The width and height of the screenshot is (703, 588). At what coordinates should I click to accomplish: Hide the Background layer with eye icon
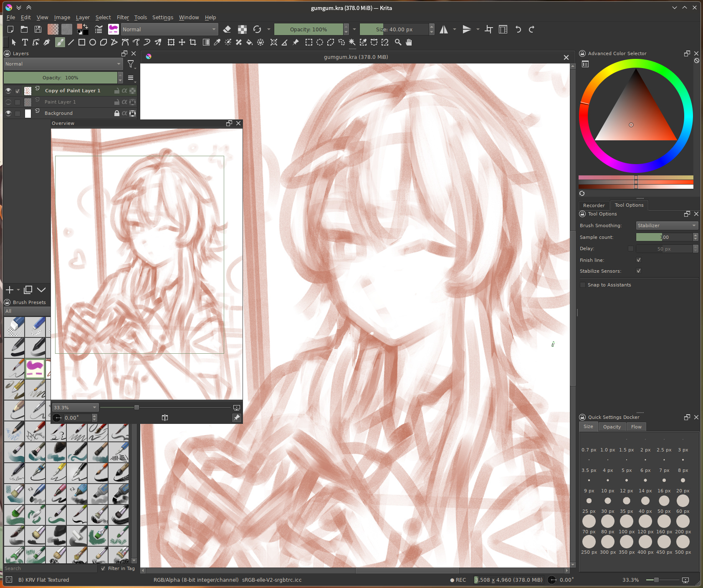[x=8, y=113]
